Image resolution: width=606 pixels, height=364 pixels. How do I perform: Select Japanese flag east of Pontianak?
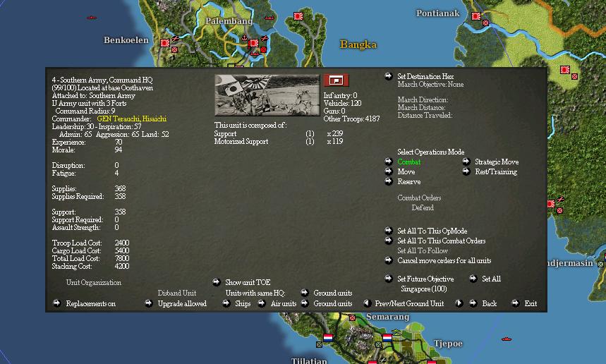click(x=565, y=70)
